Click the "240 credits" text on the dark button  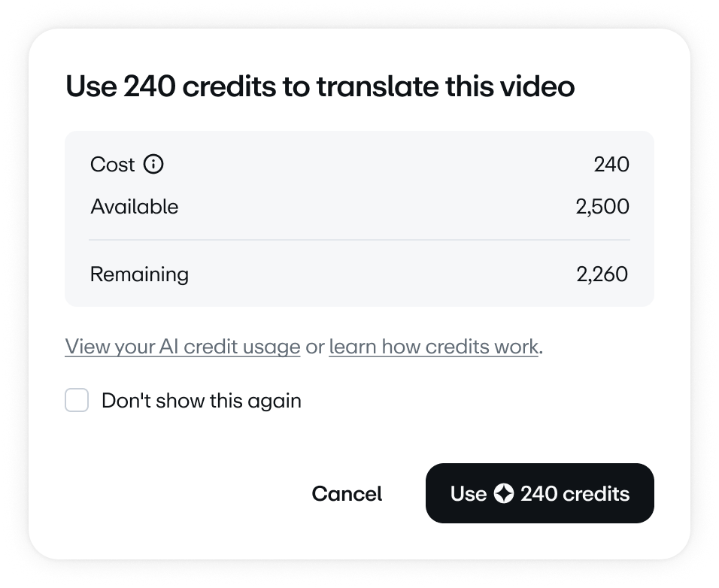(x=575, y=494)
